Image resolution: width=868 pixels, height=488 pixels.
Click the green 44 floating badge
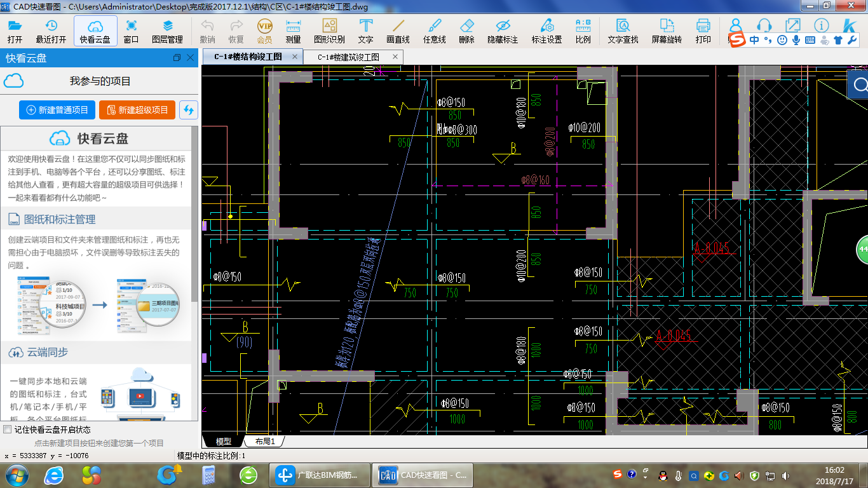862,249
